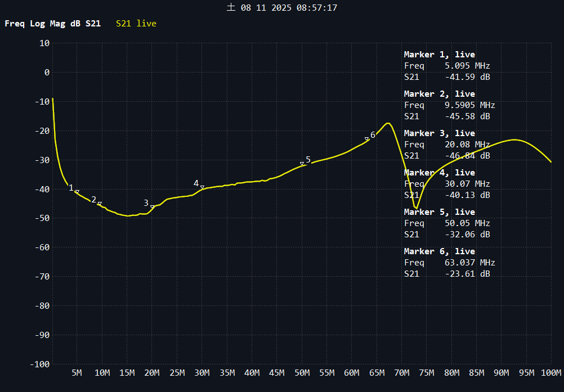564x392 pixels.
Task: Select marker 6 triangle near 63 MHz
Action: pos(366,139)
